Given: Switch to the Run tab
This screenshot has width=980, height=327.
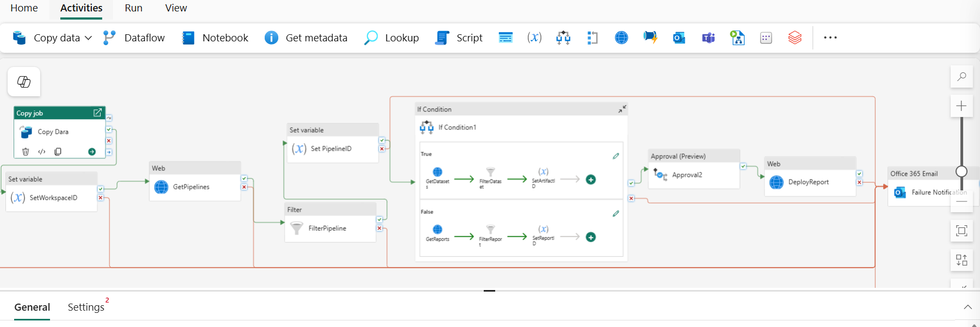Looking at the screenshot, I should [133, 8].
